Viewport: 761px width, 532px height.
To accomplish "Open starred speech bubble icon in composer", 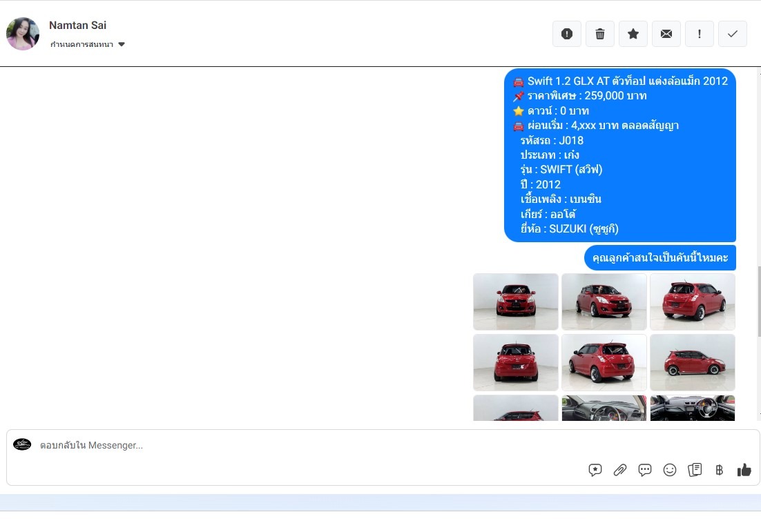I will coord(595,470).
